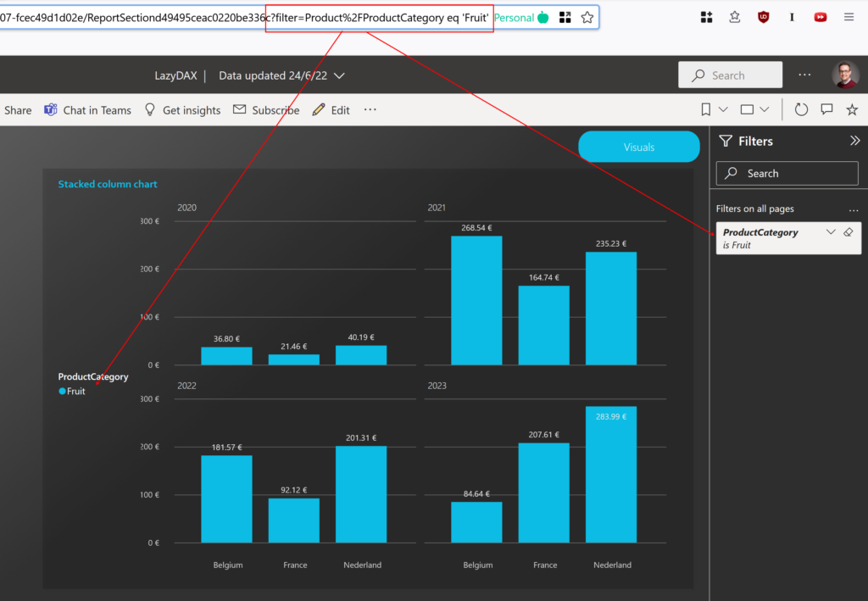Clear the ProductCategory filter with eraser icon
The image size is (868, 601).
pyautogui.click(x=848, y=232)
